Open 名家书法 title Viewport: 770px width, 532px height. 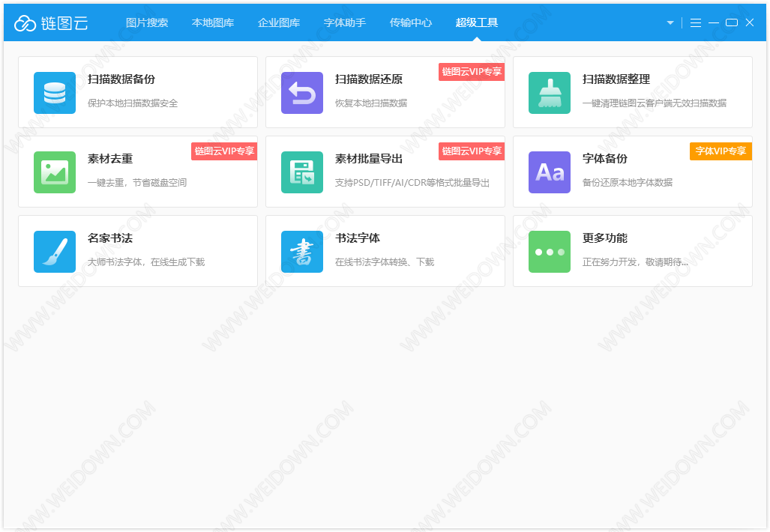click(x=110, y=238)
